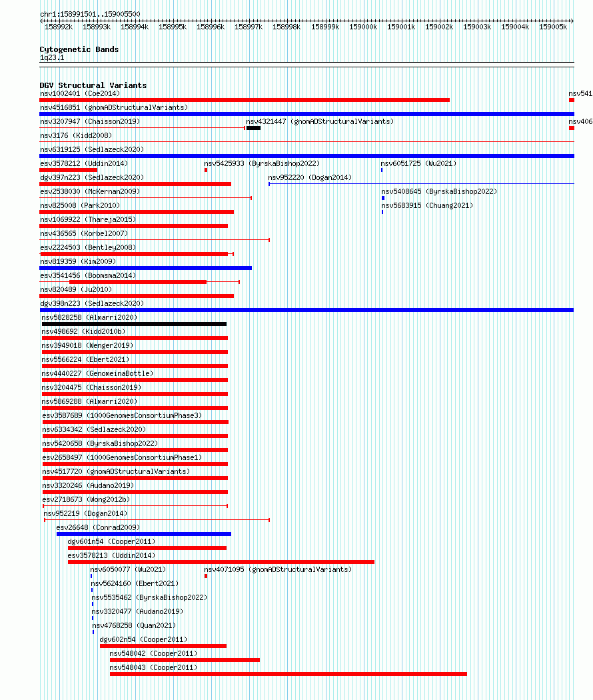Open nsv952220 (Dogan2014) variant label
This screenshot has height=700, width=593.
[x=310, y=178]
